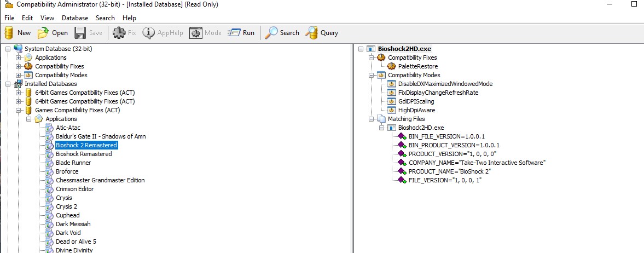Click the diamond icon beside BIN_FILE_VERSION attribute
Screen dimensions: 644x253
[x=402, y=136]
